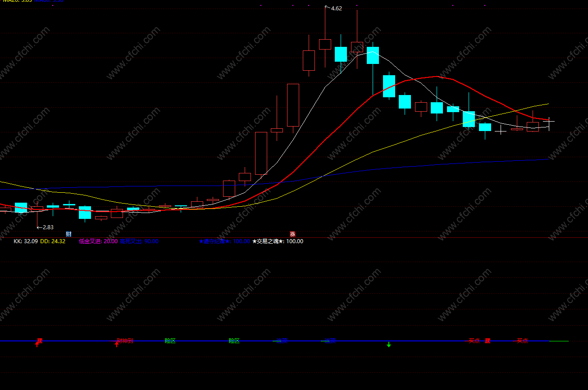The width and height of the screenshot is (588, 390).
Task: Click the red arrow under 财神到 label
Action: (x=117, y=345)
